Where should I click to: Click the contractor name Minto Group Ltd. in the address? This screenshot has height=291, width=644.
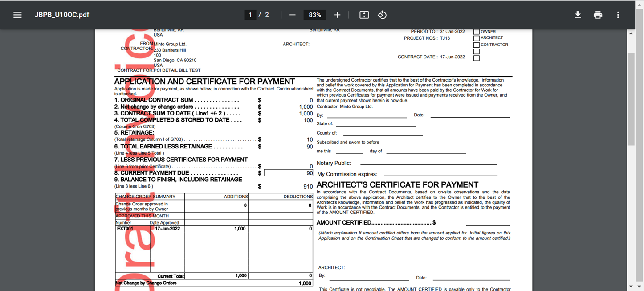point(170,44)
